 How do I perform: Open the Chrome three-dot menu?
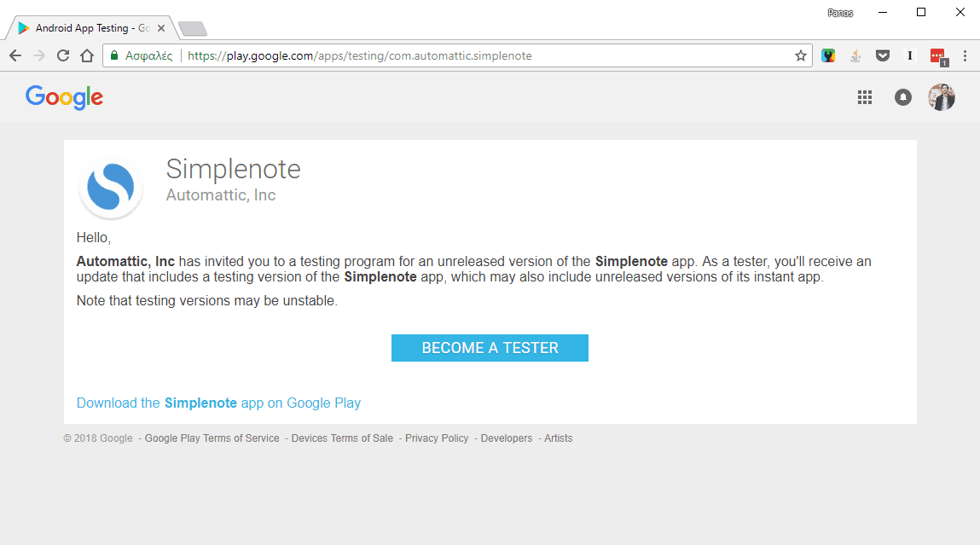[x=965, y=55]
